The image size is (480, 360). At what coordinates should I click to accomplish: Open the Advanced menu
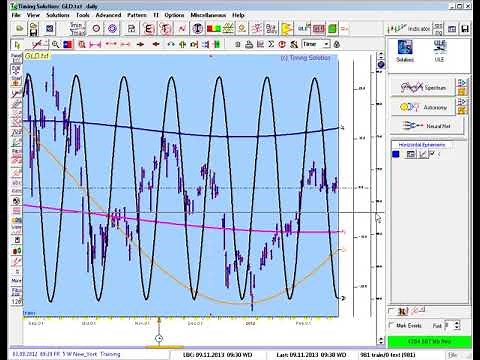(x=108, y=15)
